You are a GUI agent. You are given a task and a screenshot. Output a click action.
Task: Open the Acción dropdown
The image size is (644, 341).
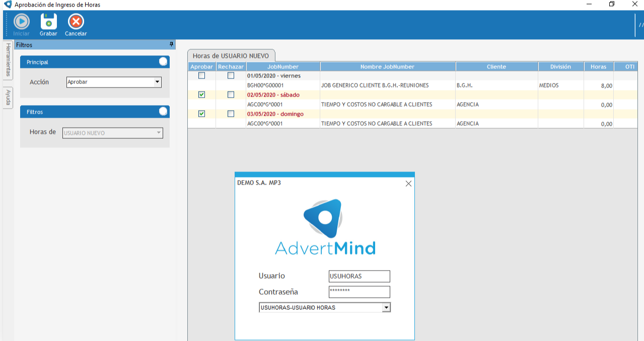coord(157,82)
